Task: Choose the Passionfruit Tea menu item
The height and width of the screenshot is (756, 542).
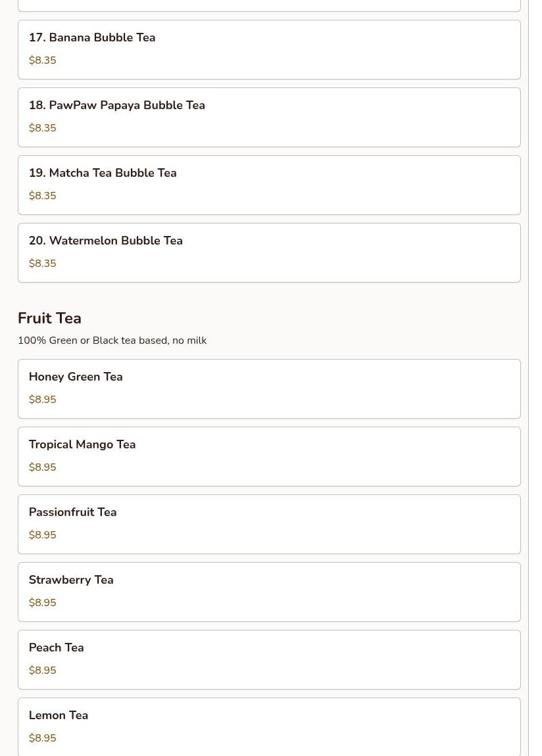Action: point(269,524)
